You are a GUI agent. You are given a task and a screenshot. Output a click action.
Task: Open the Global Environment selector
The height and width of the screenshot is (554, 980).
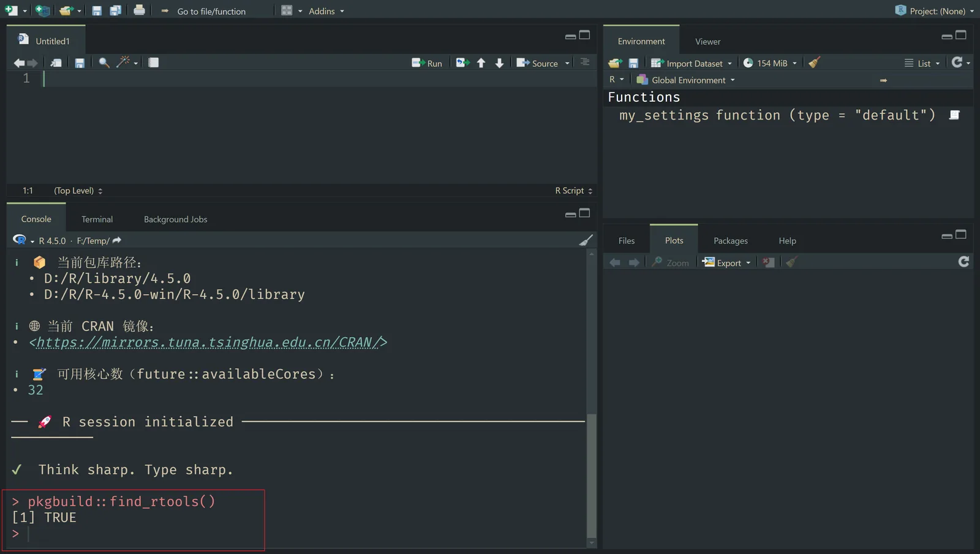(x=685, y=80)
